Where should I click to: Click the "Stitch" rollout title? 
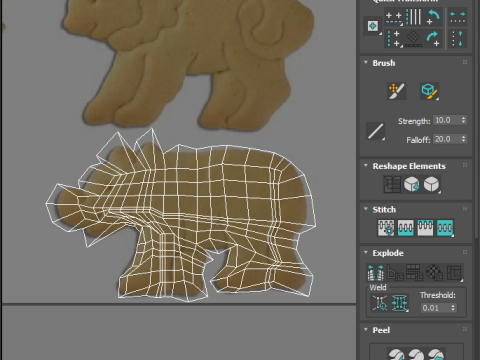pos(384,209)
